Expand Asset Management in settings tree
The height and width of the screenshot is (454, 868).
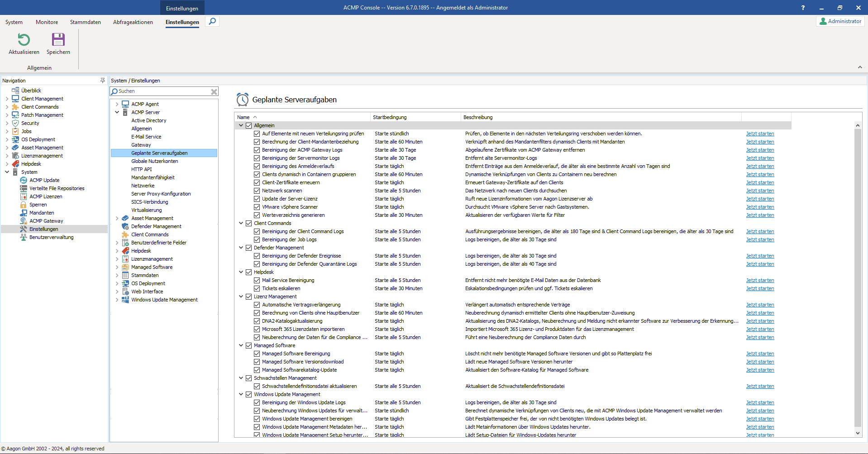tap(117, 218)
